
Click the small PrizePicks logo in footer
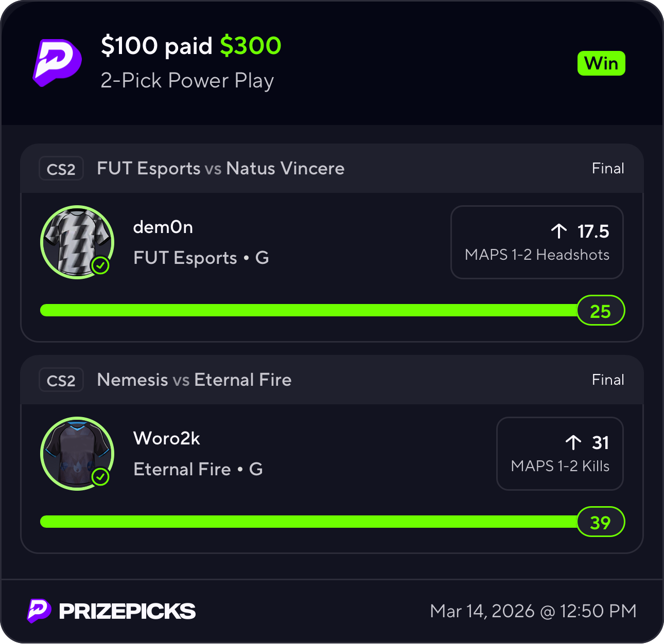(39, 611)
